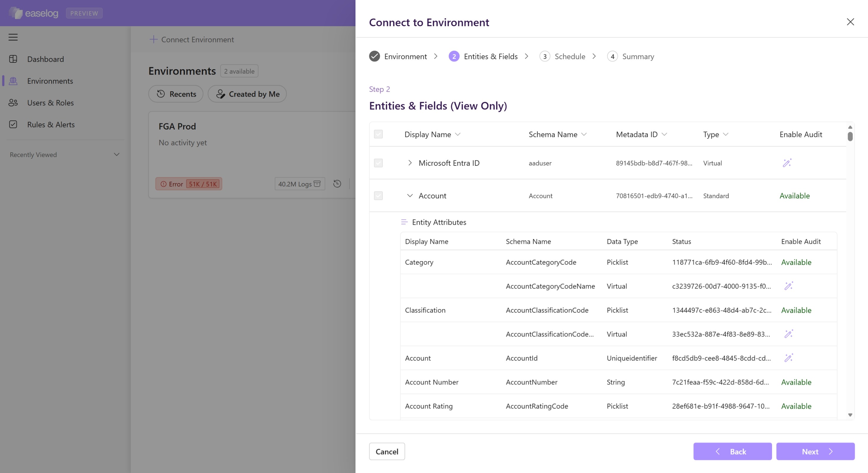Image resolution: width=868 pixels, height=473 pixels.
Task: Click the scrollbar up arrow
Action: click(x=850, y=127)
